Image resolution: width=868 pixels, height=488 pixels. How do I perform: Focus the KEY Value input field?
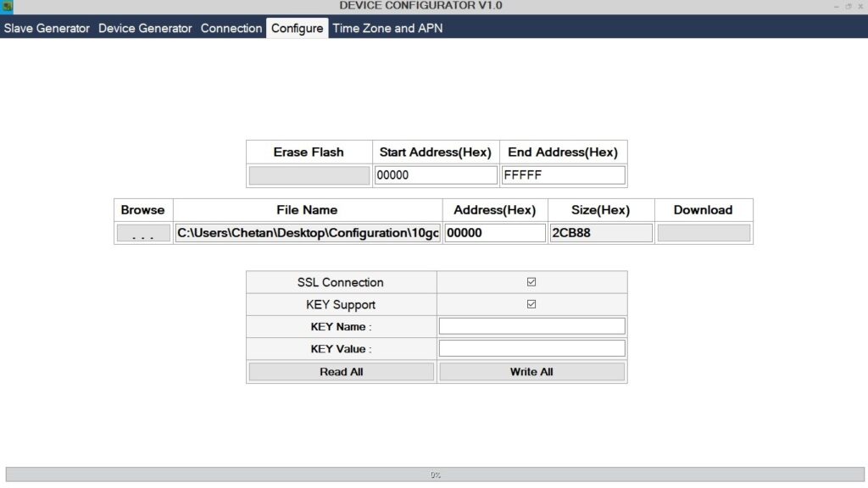(532, 348)
